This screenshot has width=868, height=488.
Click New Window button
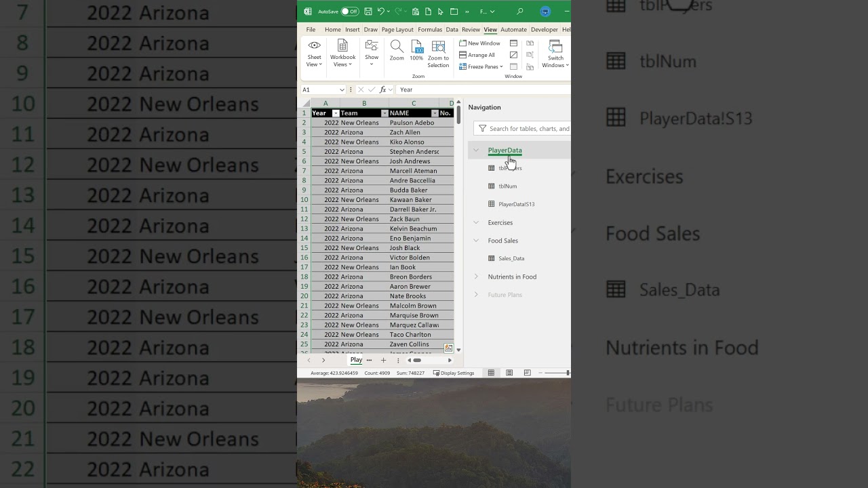point(480,43)
